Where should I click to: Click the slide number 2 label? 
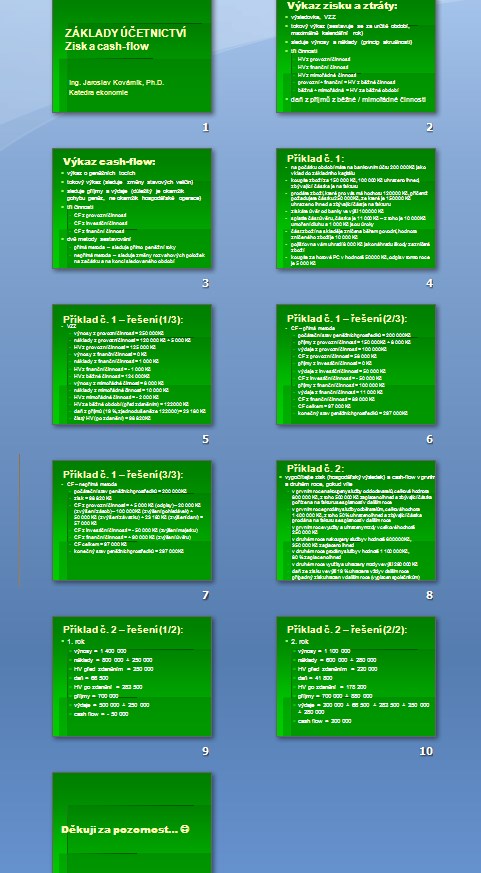(429, 127)
